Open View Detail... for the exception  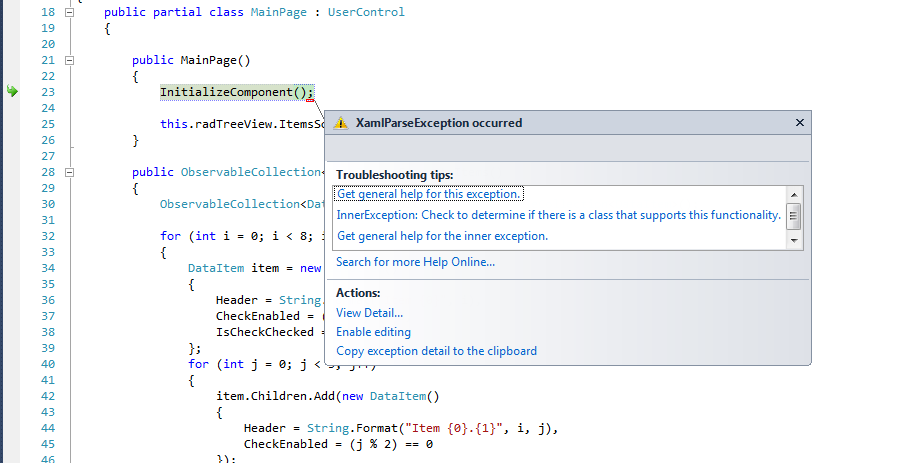coord(369,313)
